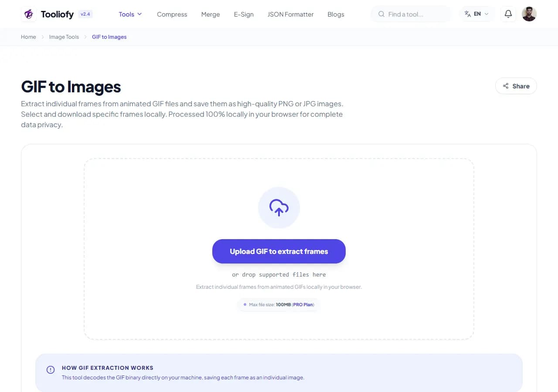558x392 pixels.
Task: Open E-Sign navigation item
Action: click(x=244, y=14)
